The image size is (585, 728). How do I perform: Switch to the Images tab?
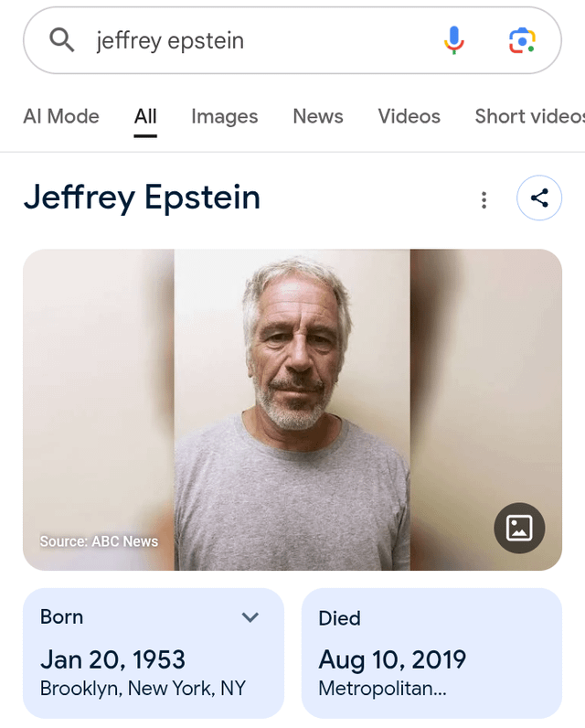(224, 116)
